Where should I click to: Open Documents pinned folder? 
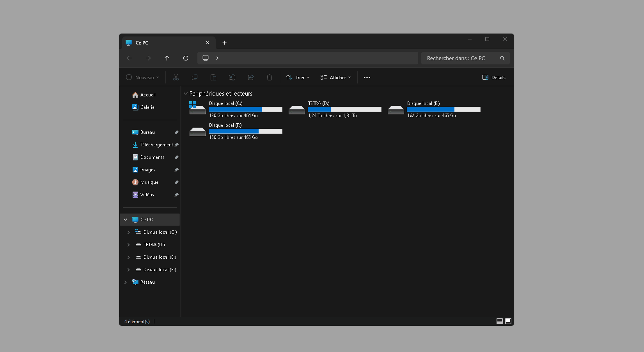point(150,157)
